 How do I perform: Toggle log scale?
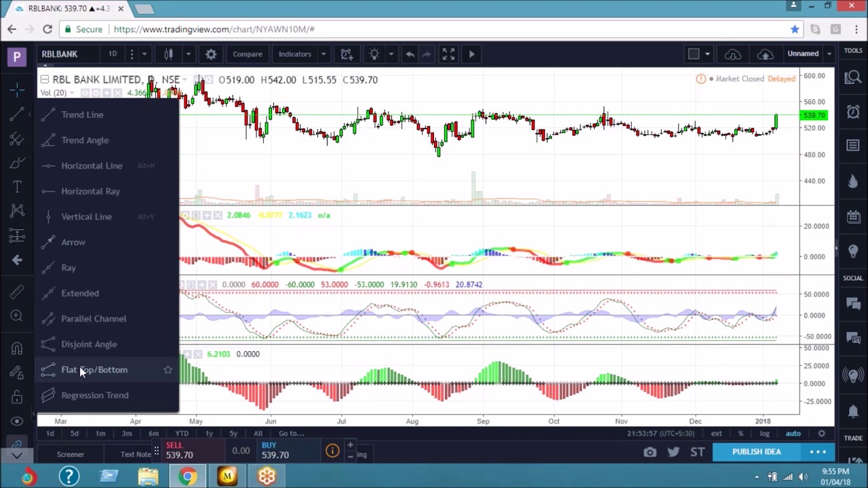tap(764, 434)
